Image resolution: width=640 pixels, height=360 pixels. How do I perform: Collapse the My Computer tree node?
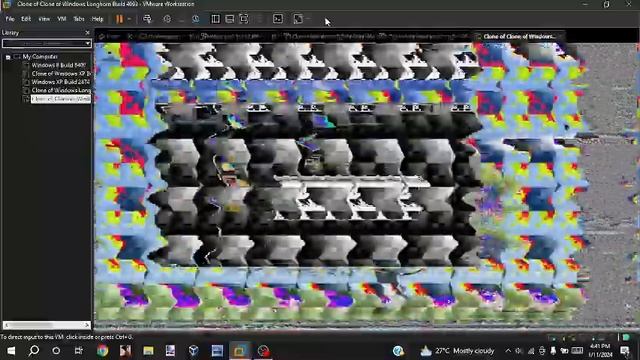click(x=8, y=57)
